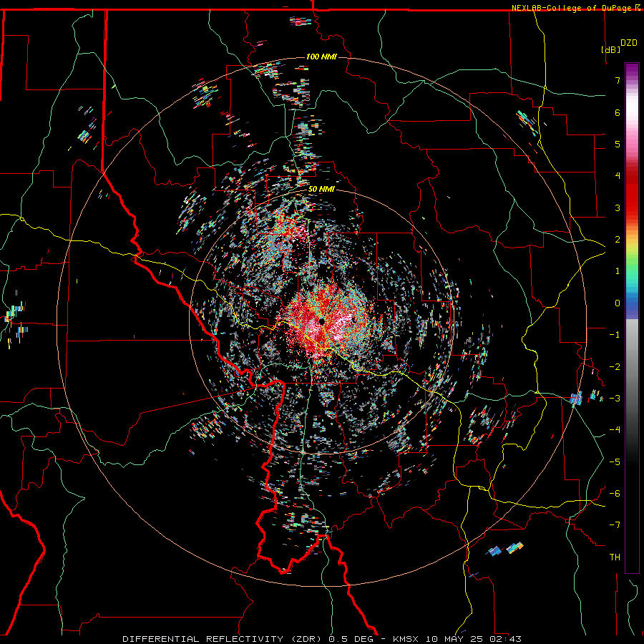Click the TH label below color scale

[615, 557]
